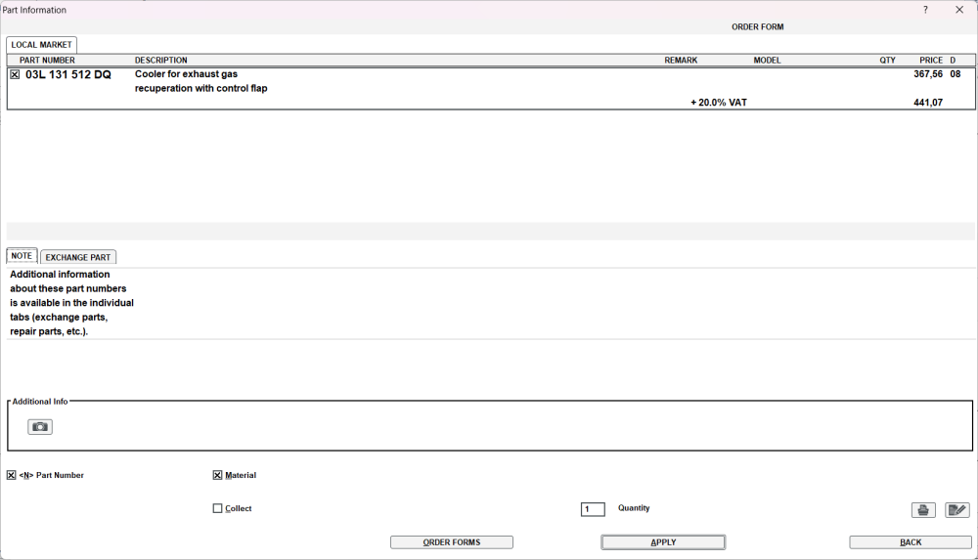The width and height of the screenshot is (978, 560).
Task: Click the ORDER FORM label
Action: (757, 26)
